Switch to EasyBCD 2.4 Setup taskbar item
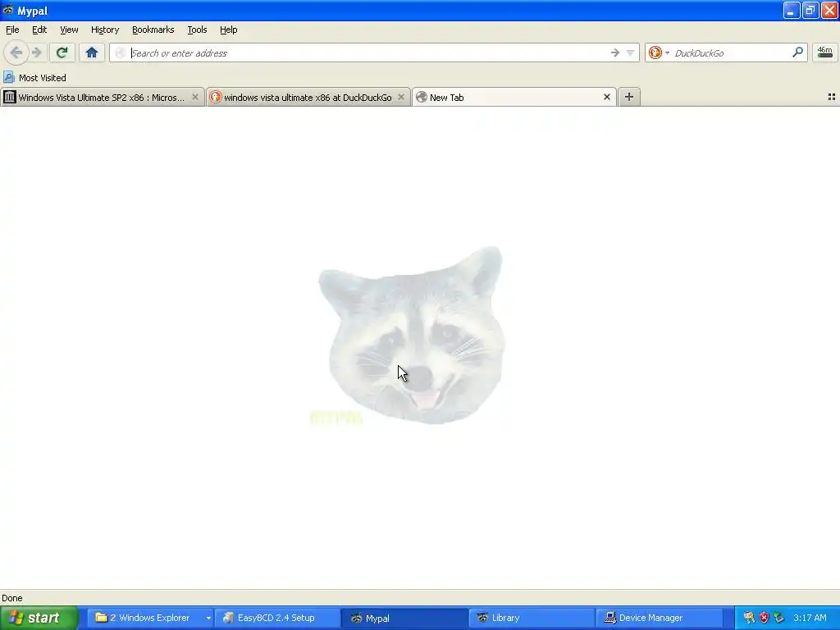 276,618
